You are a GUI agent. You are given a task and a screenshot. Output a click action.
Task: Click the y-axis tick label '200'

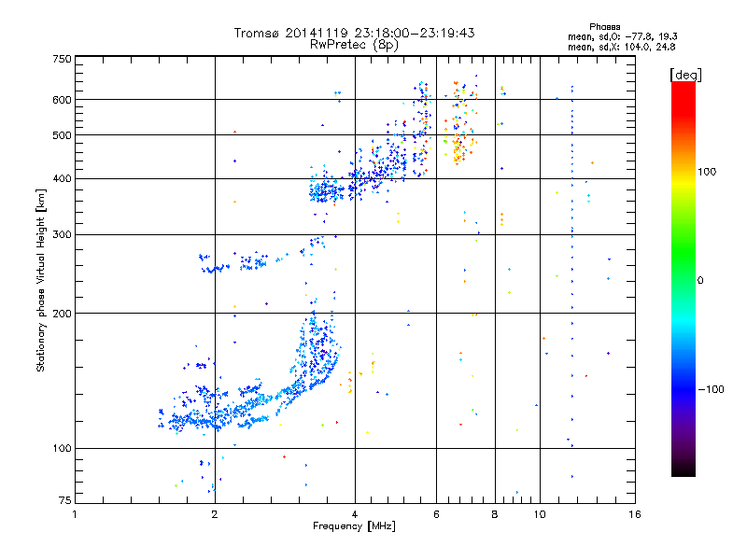pyautogui.click(x=62, y=314)
